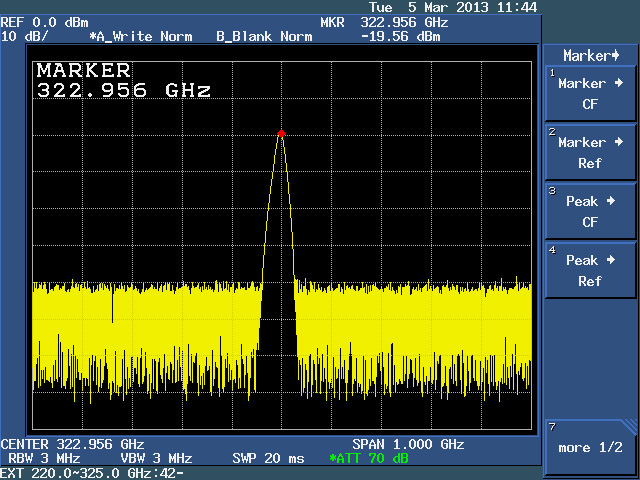Click the green ATT 70 dB indicator

[368, 458]
